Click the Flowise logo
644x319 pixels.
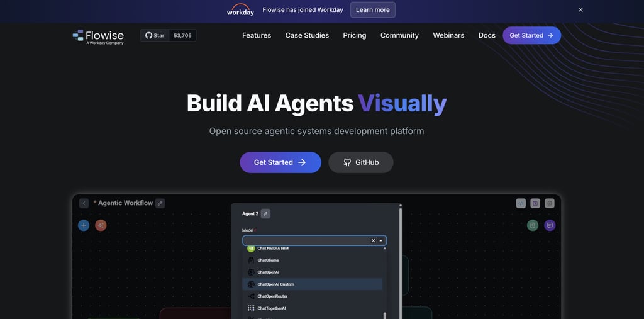pos(98,36)
